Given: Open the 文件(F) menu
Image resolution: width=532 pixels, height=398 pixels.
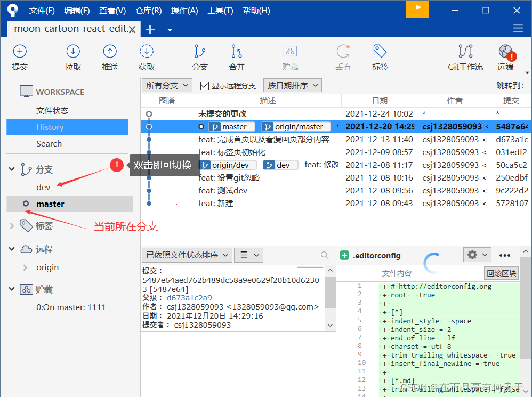Looking at the screenshot, I should coord(42,11).
